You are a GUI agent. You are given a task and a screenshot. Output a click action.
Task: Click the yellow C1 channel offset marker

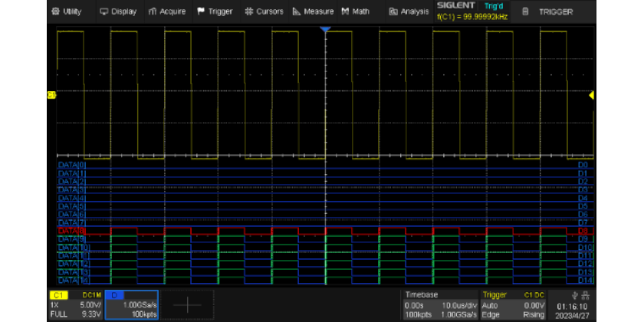[x=52, y=95]
